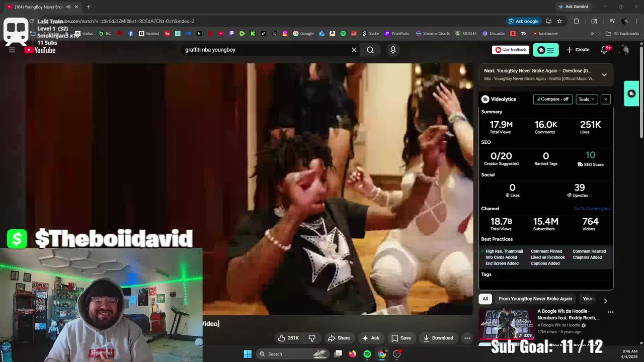
Task: Save video to playlist
Action: 401,338
